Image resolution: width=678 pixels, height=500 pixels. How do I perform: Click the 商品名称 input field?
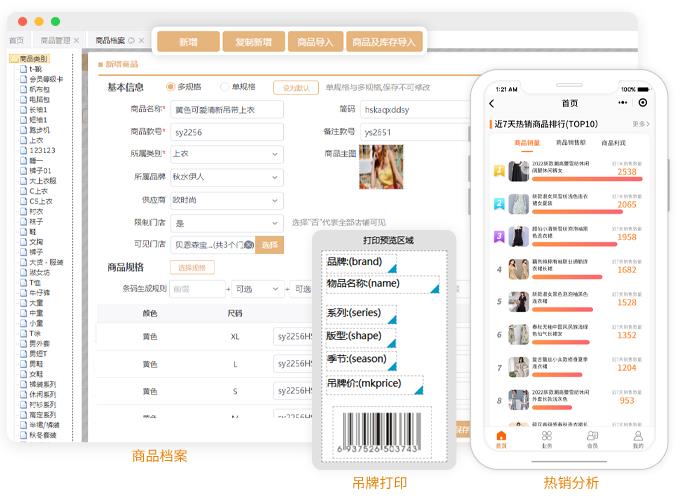click(x=226, y=109)
